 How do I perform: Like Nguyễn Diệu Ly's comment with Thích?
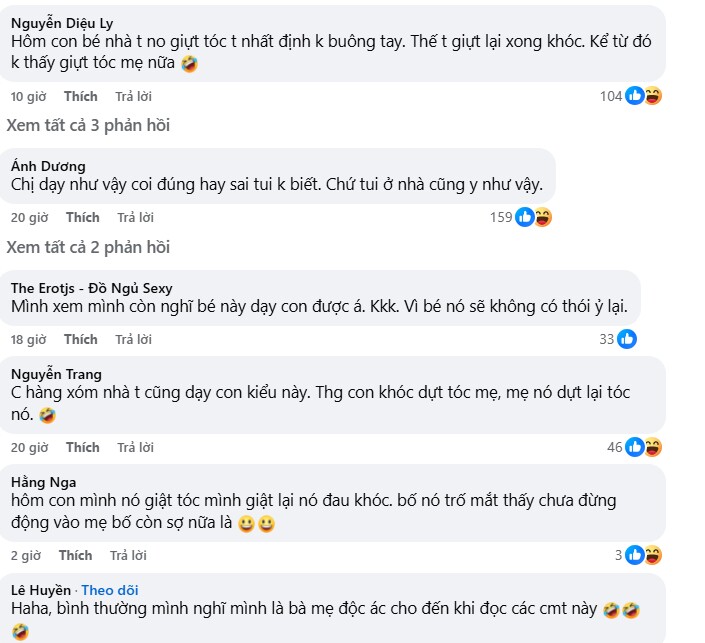[x=81, y=96]
